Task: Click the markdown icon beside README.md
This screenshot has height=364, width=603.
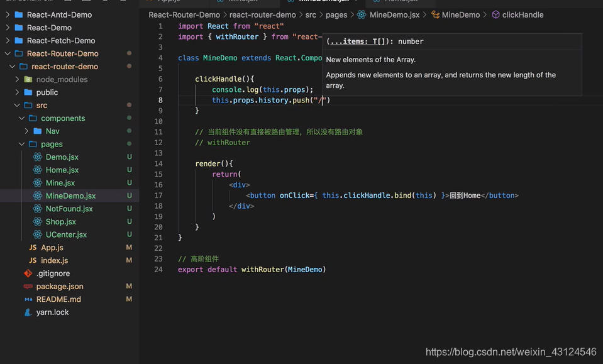Action: [x=28, y=299]
